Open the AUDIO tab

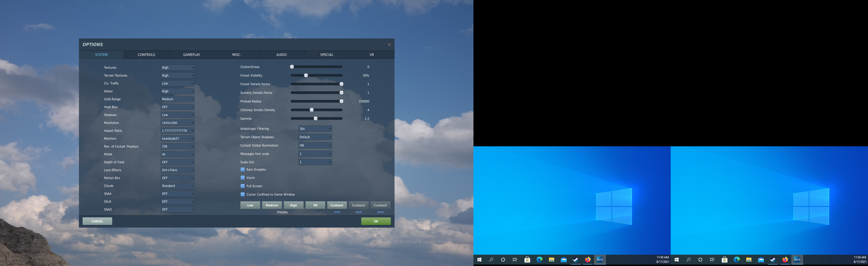click(x=281, y=54)
